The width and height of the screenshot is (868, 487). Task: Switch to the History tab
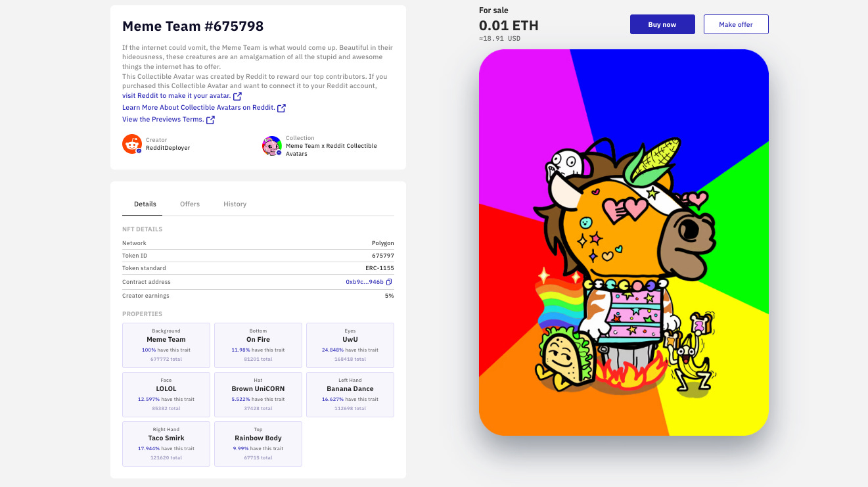235,204
